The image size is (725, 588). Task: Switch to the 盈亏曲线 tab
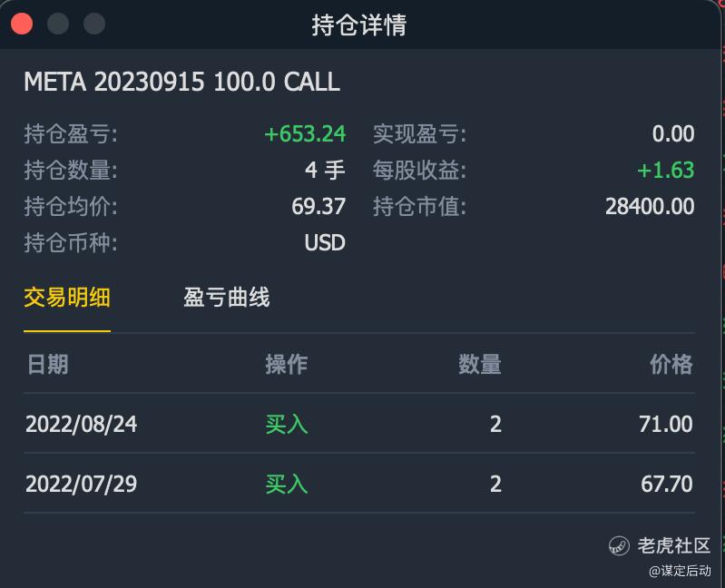click(x=226, y=297)
